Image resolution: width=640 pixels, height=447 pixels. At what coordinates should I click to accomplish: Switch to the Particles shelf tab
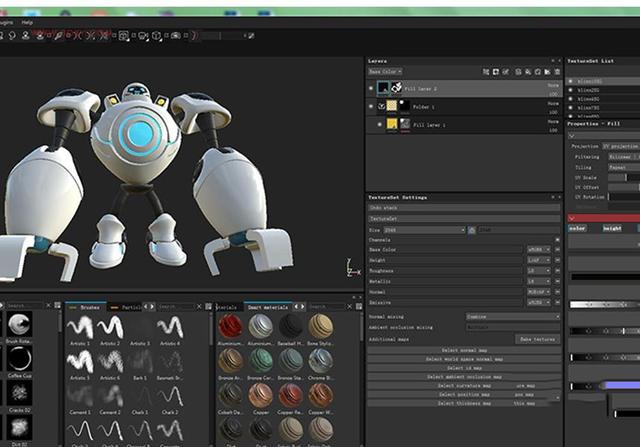click(126, 307)
